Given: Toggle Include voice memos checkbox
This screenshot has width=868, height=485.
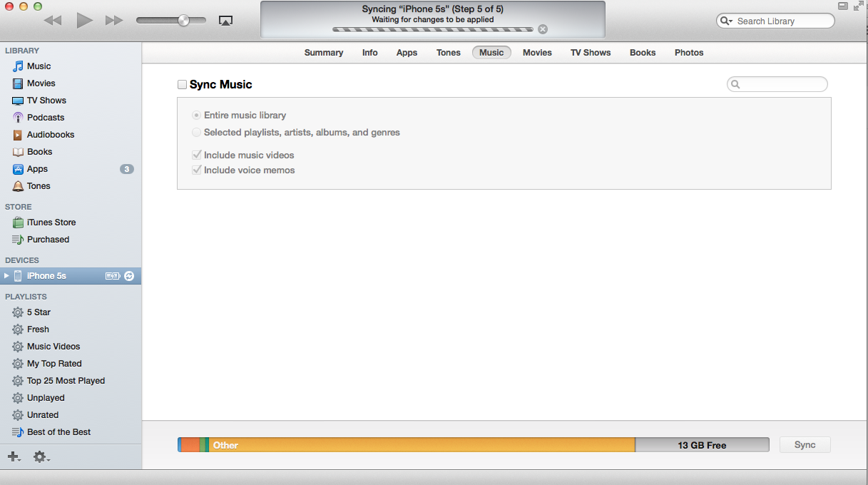Looking at the screenshot, I should tap(197, 170).
